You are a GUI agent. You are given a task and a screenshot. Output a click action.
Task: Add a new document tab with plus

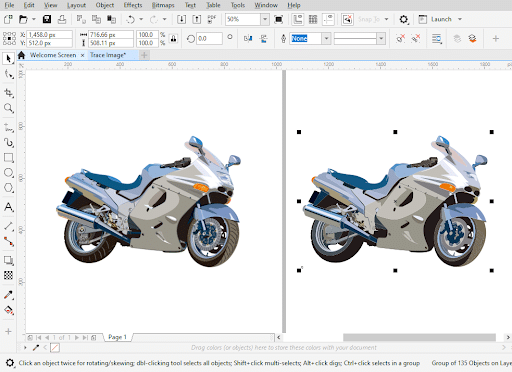click(144, 55)
